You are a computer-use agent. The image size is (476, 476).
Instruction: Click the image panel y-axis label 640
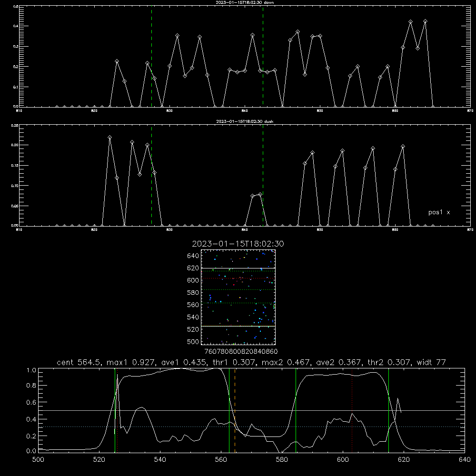(193, 256)
